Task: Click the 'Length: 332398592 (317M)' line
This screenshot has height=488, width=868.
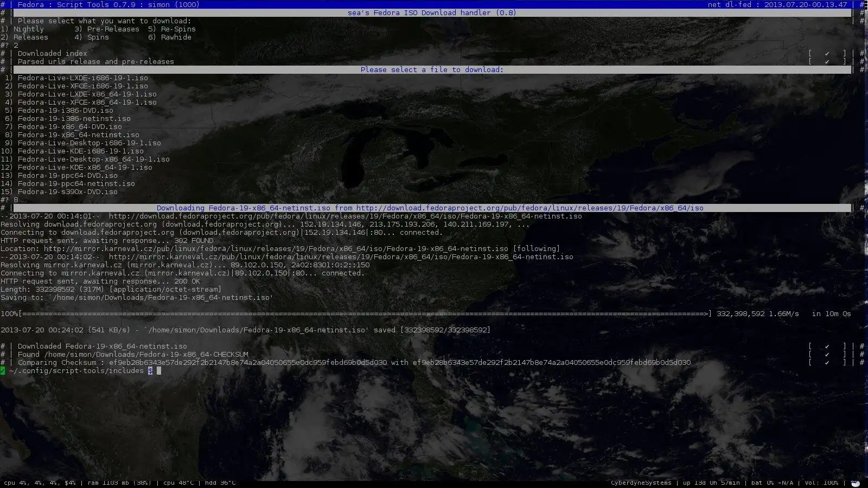Action: [111, 290]
